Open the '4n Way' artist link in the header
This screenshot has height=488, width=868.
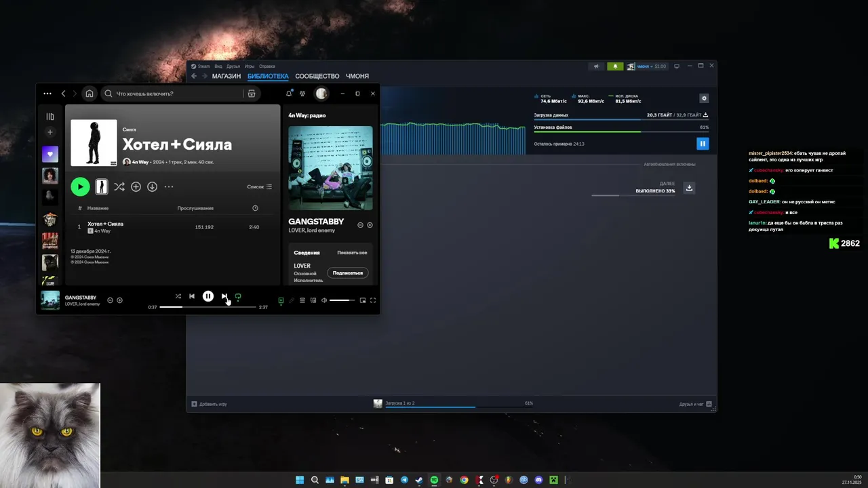(140, 162)
